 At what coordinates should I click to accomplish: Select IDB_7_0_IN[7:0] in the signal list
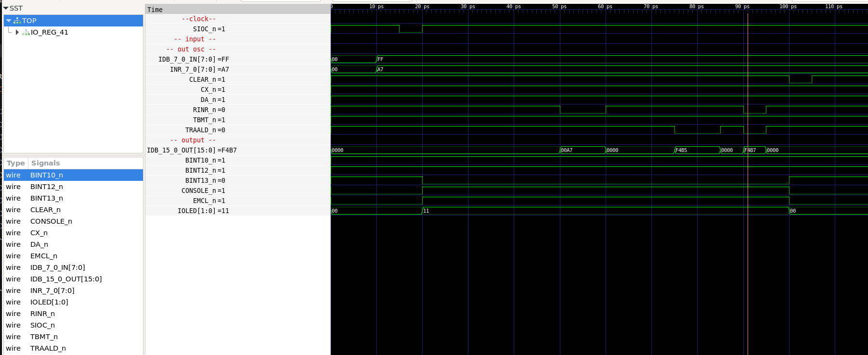coord(73,267)
